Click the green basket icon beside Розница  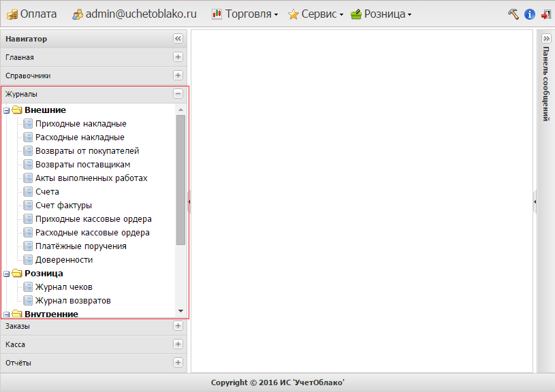coord(355,14)
